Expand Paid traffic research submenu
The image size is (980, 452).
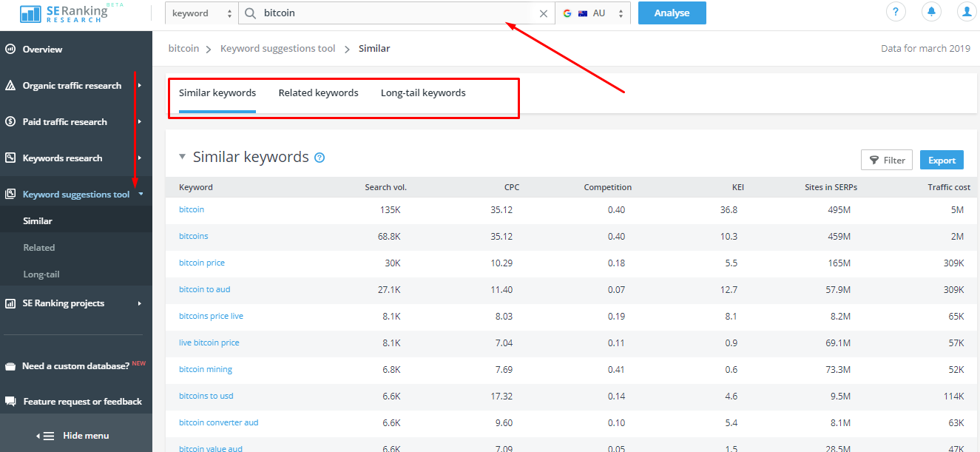(140, 122)
